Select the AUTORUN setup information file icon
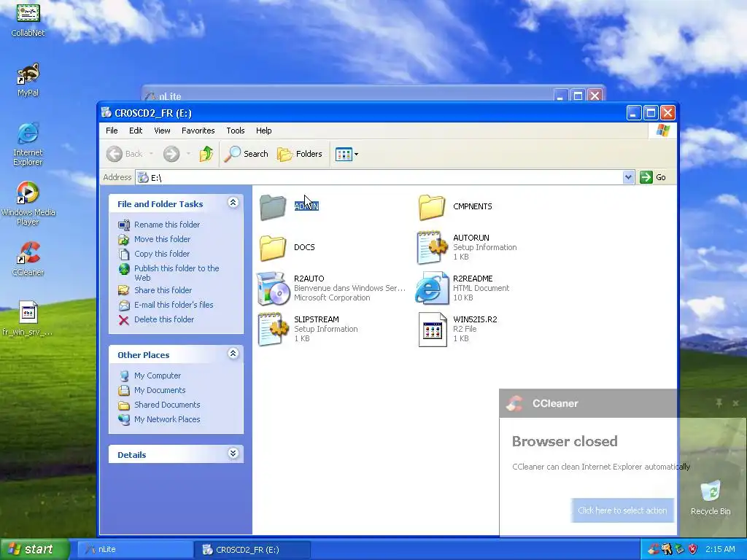This screenshot has height=560, width=747. click(432, 247)
